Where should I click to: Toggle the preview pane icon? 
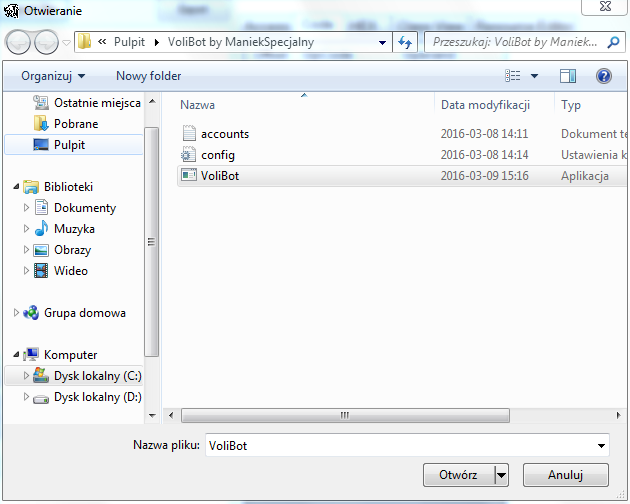568,76
